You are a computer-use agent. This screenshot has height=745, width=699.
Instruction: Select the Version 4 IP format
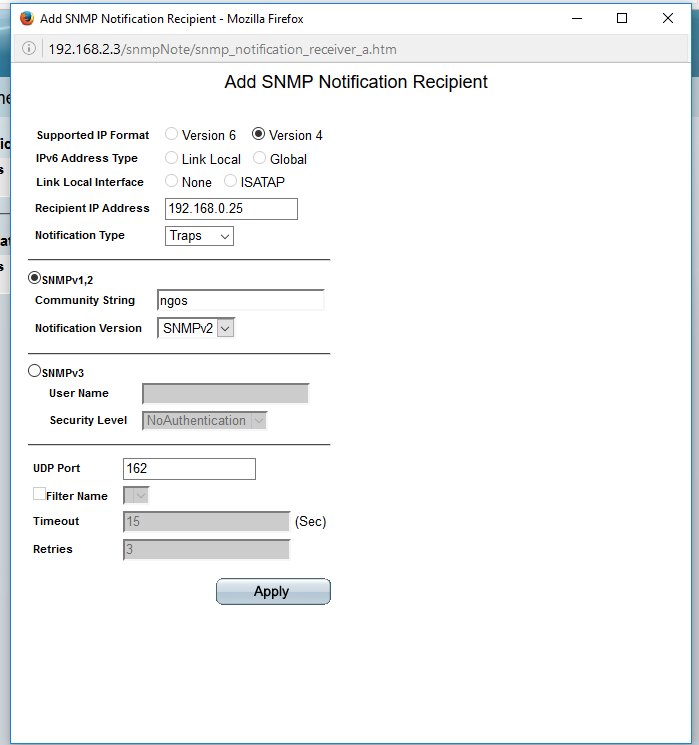[x=259, y=134]
